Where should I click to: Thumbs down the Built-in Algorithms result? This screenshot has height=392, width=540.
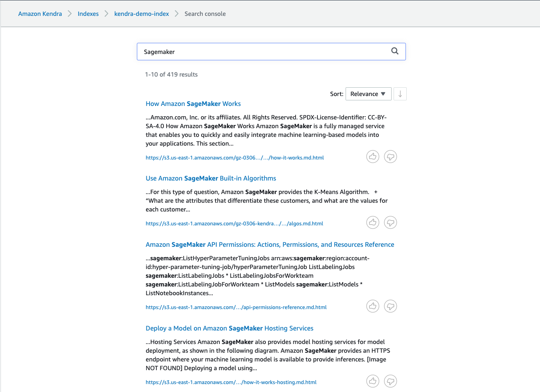pyautogui.click(x=390, y=223)
